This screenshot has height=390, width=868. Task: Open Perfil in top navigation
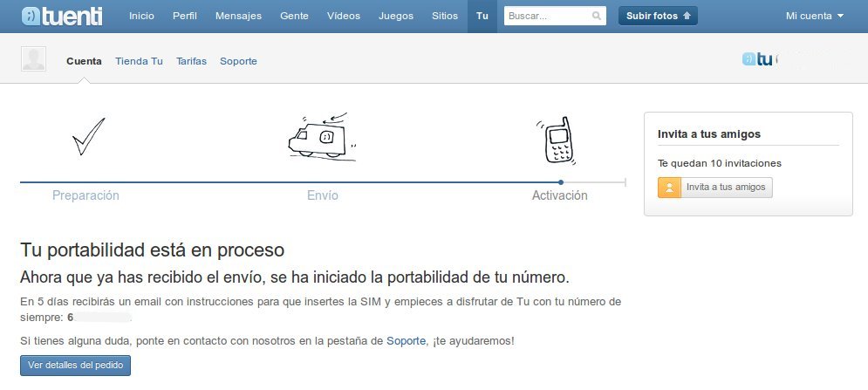pyautogui.click(x=185, y=16)
